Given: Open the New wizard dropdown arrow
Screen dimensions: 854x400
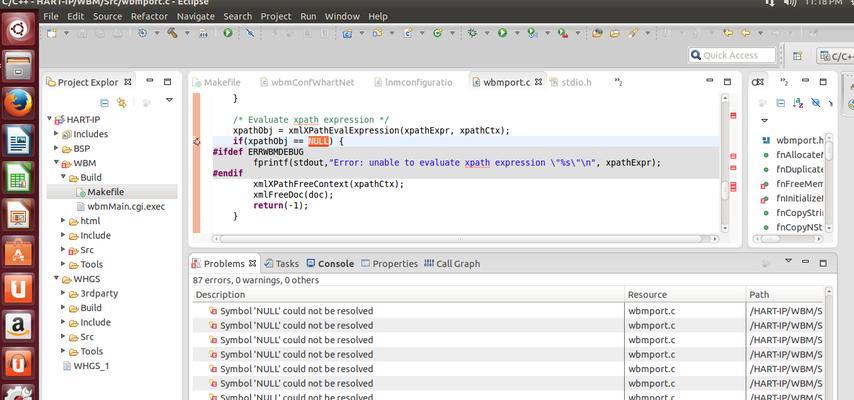Looking at the screenshot, I should coord(66,33).
